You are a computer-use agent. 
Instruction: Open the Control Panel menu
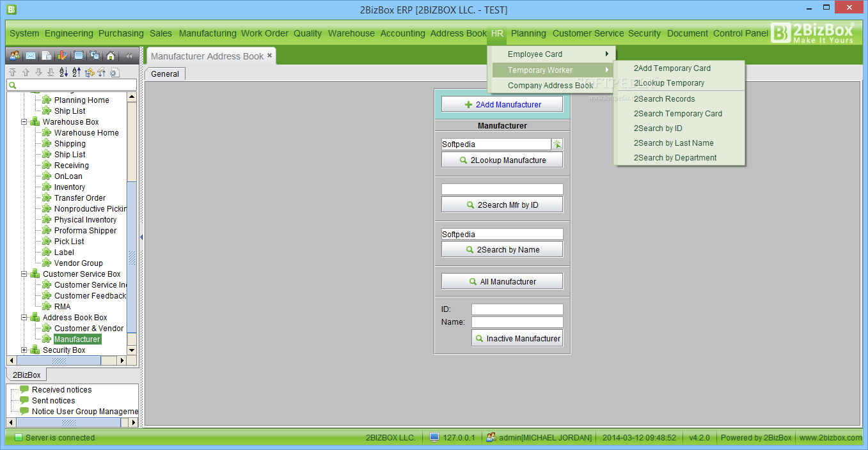(740, 33)
